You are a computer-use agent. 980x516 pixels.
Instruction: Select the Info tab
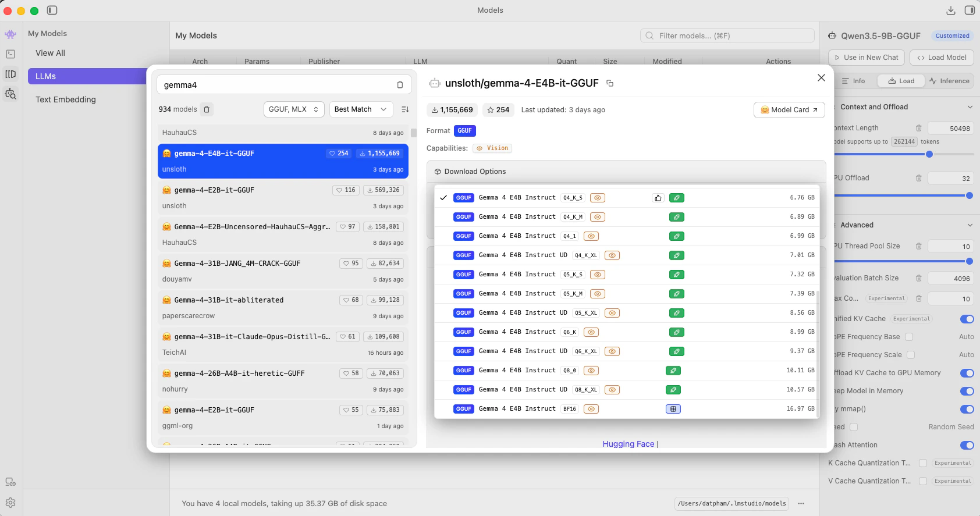[x=854, y=81]
